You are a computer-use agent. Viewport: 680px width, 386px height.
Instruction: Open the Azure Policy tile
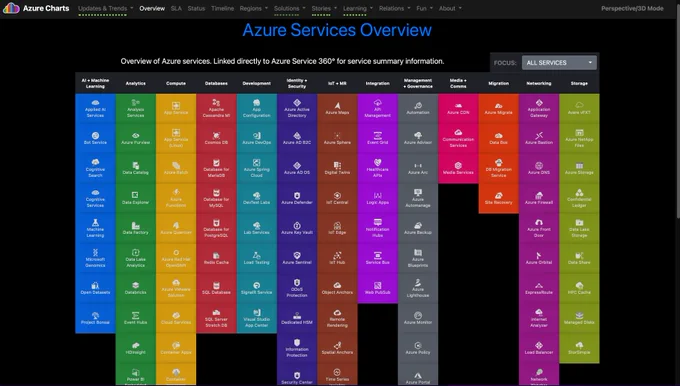pos(418,348)
